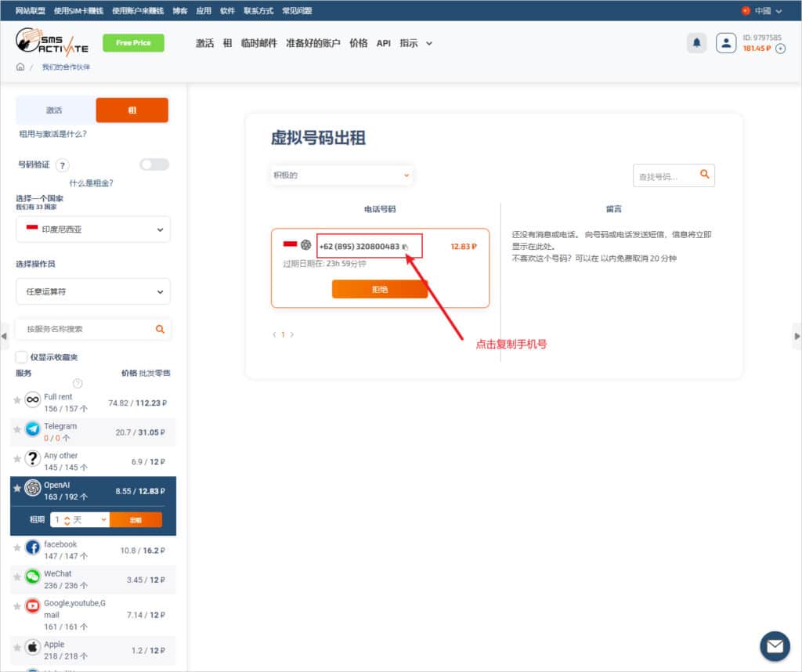Open the 什么是租金? link
Screen dimensions: 802x672
click(x=91, y=183)
